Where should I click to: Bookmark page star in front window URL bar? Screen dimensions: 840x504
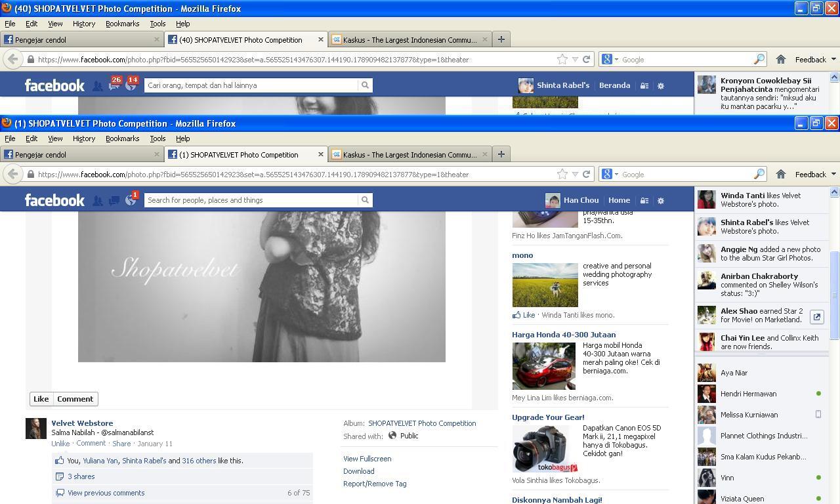coord(562,174)
